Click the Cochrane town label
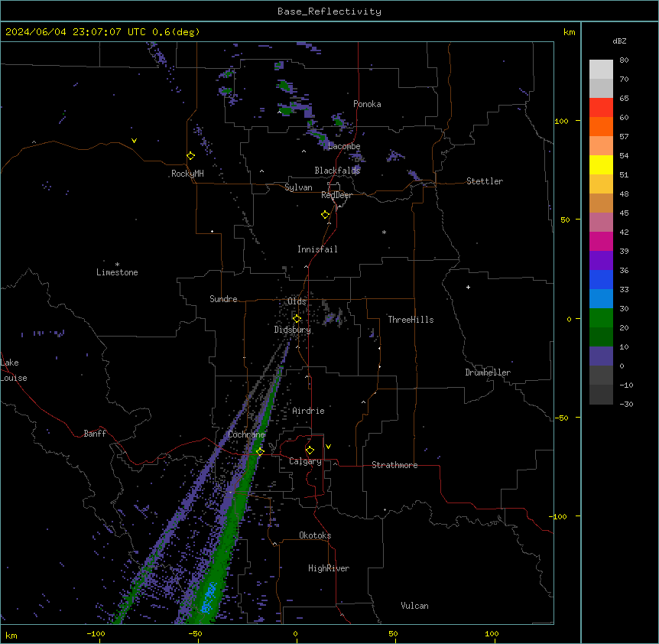Screen dimensions: 659x644 tap(246, 434)
